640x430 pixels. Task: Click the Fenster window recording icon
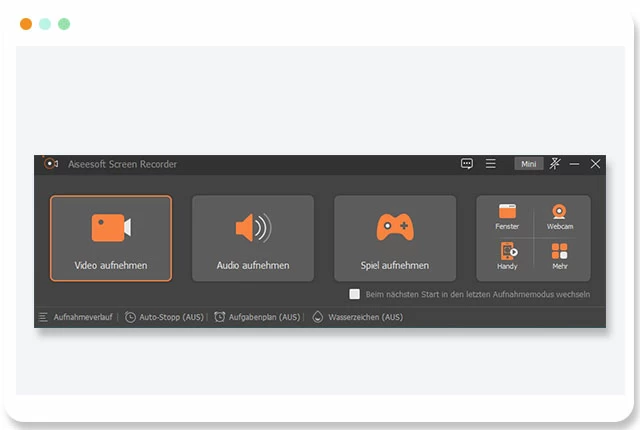[507, 216]
